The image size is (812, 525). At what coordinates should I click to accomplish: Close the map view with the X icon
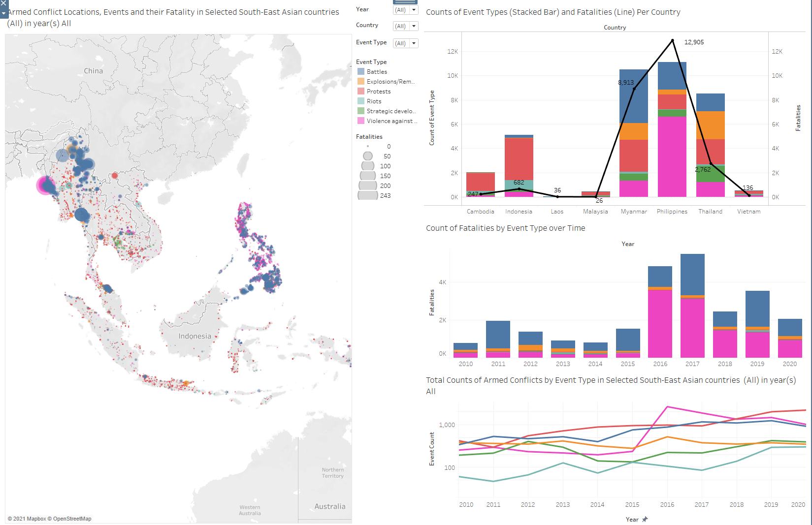pos(4,4)
